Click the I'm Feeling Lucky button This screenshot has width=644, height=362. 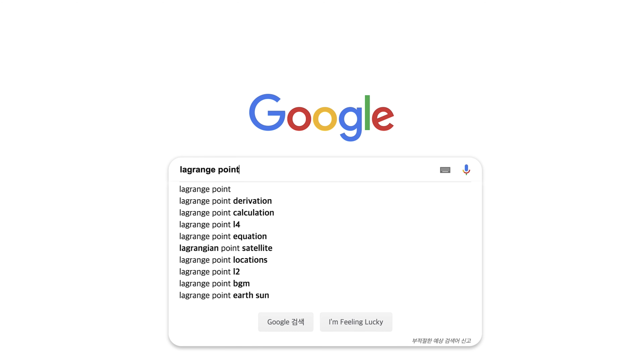pos(356,322)
